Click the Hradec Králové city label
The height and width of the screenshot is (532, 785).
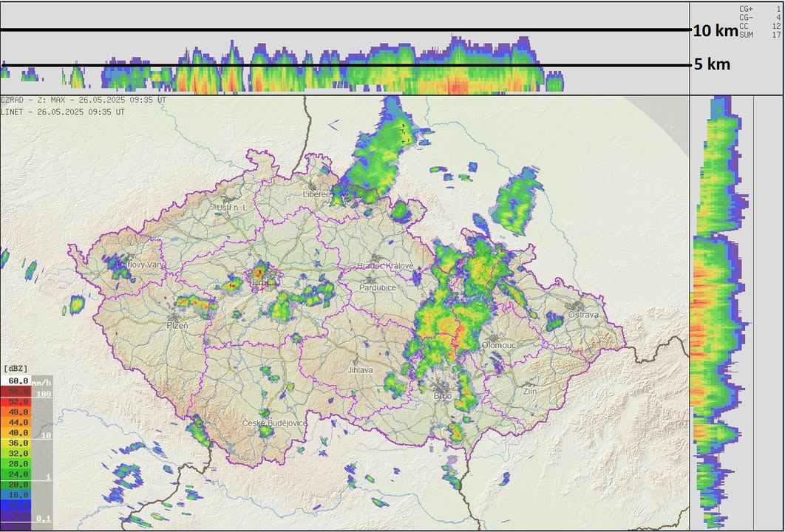(385, 266)
